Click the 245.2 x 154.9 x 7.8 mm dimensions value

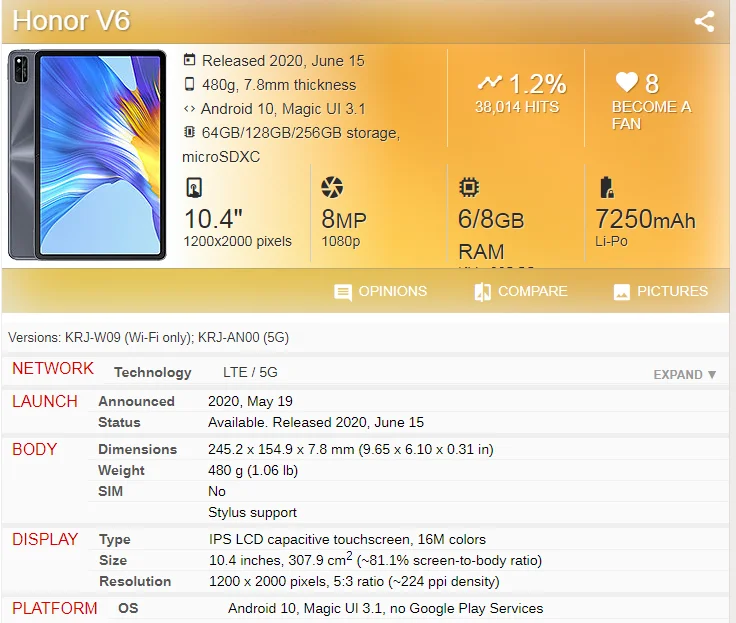click(351, 449)
